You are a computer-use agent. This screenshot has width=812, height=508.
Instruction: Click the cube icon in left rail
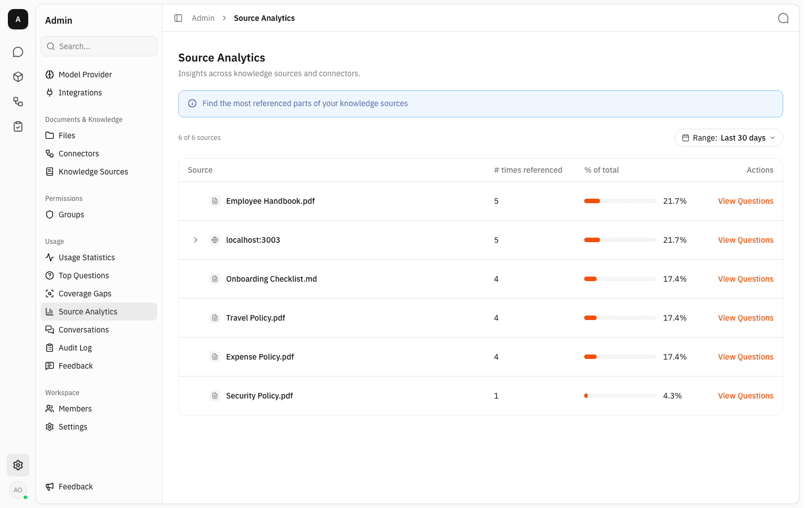tap(18, 77)
